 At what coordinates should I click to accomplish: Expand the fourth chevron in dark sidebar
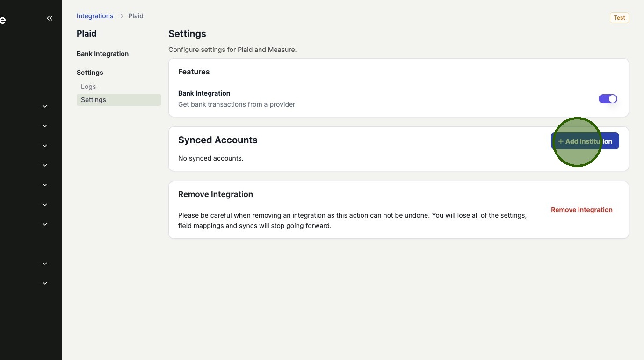coord(45,165)
